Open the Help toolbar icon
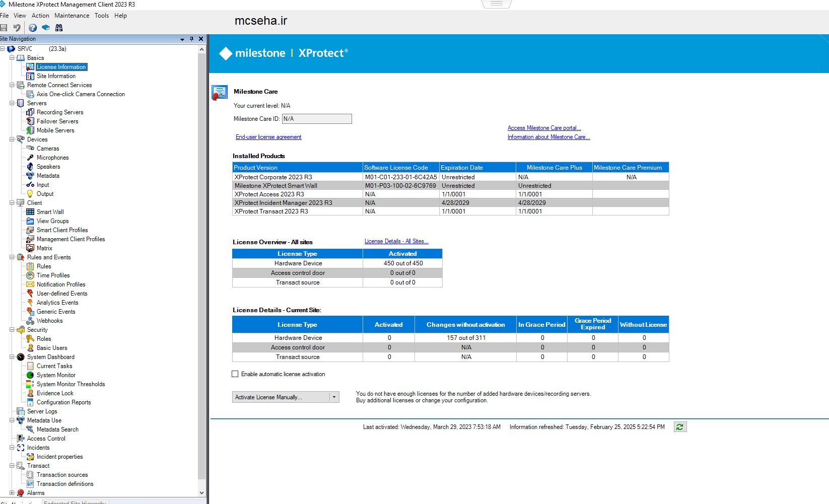The image size is (829, 504). [33, 28]
